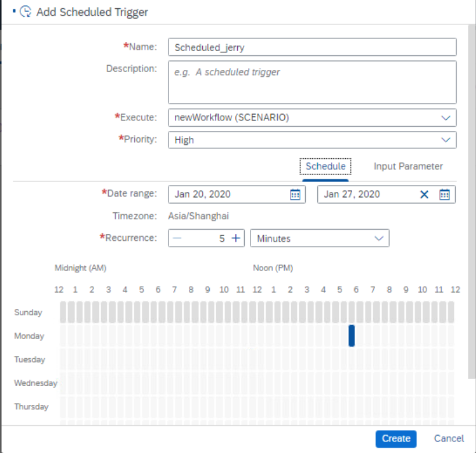The image size is (476, 456).
Task: Expand the Execute workflow dropdown
Action: [x=445, y=117]
